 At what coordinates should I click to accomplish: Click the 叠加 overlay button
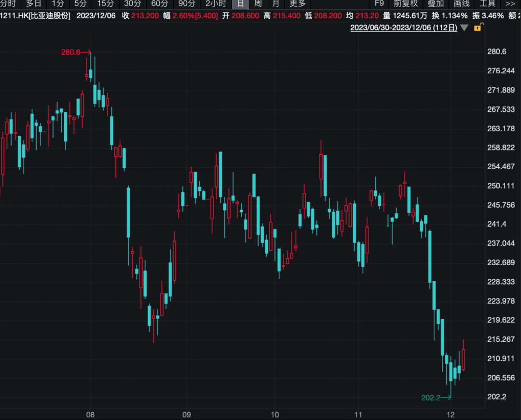[x=436, y=4]
